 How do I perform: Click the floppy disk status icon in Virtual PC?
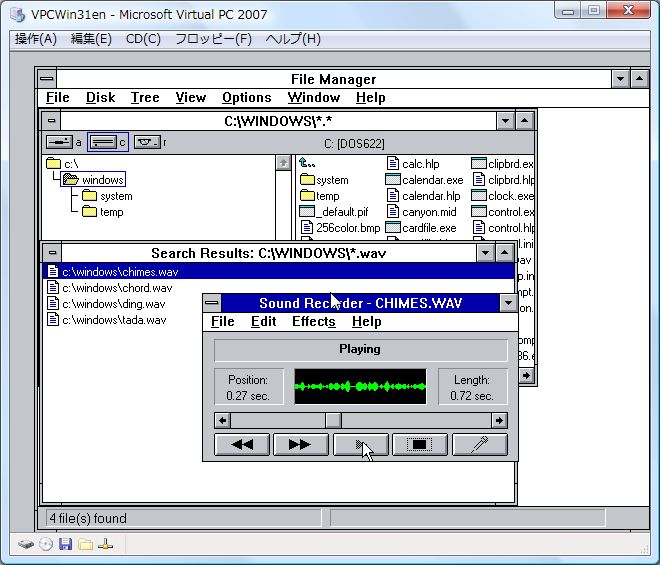(x=65, y=544)
